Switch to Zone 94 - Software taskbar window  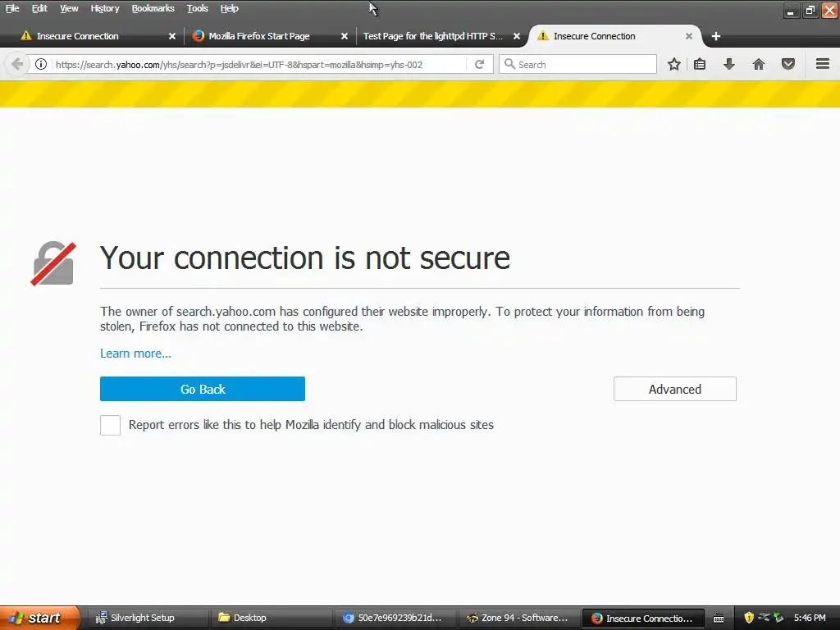tap(518, 618)
